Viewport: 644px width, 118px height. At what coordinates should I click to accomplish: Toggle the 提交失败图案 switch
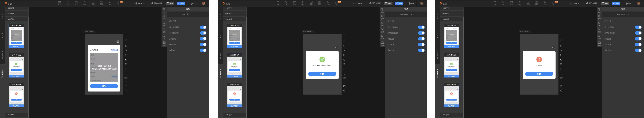tap(638, 33)
